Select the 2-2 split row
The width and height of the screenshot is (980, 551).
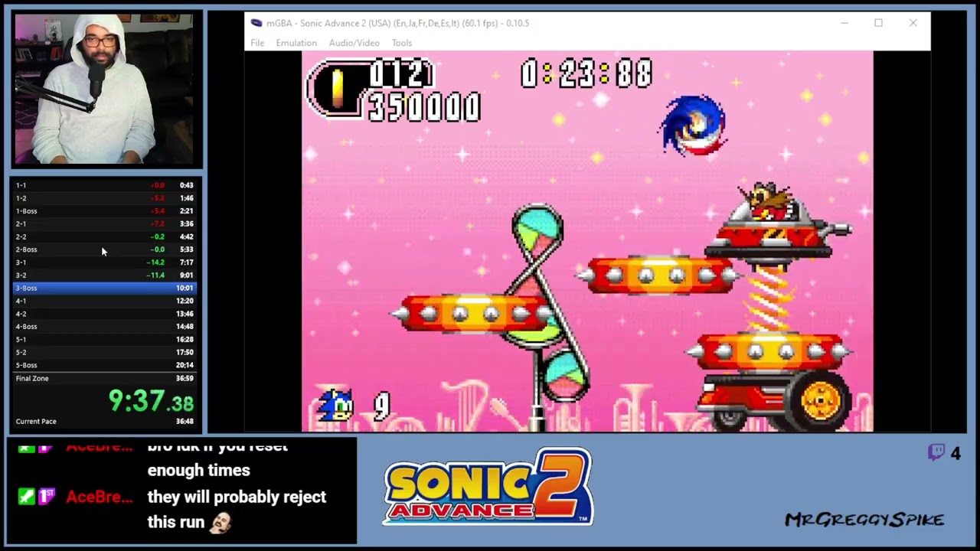click(105, 236)
